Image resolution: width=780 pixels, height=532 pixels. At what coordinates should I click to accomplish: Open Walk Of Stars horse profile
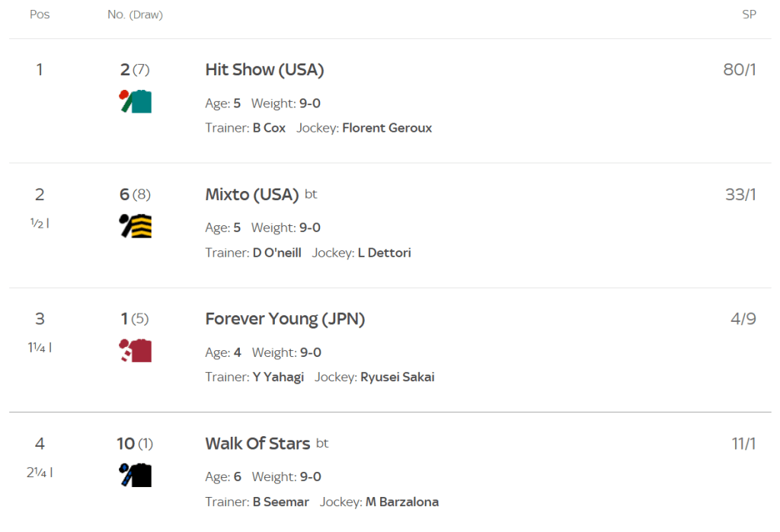point(257,444)
